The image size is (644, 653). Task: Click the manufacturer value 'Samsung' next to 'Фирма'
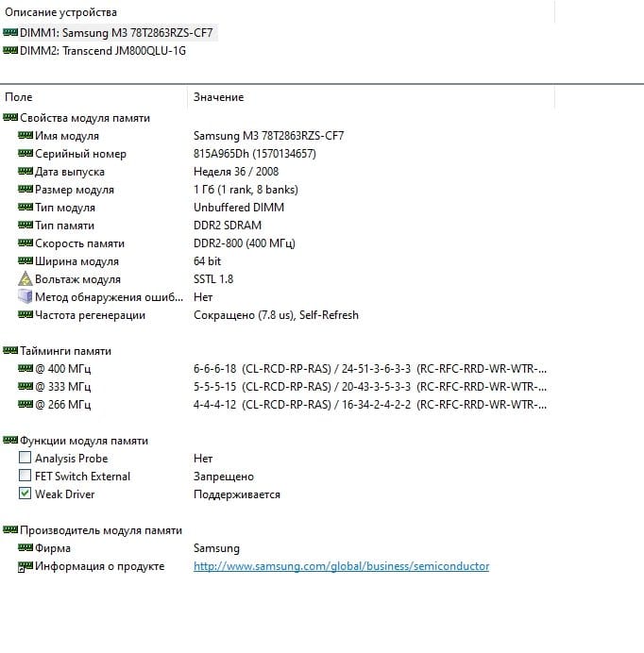click(x=217, y=548)
